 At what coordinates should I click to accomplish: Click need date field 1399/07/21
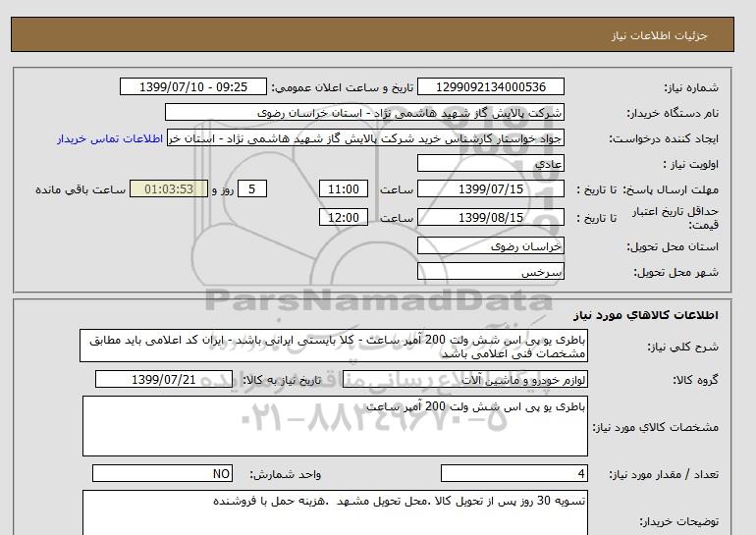tap(164, 379)
